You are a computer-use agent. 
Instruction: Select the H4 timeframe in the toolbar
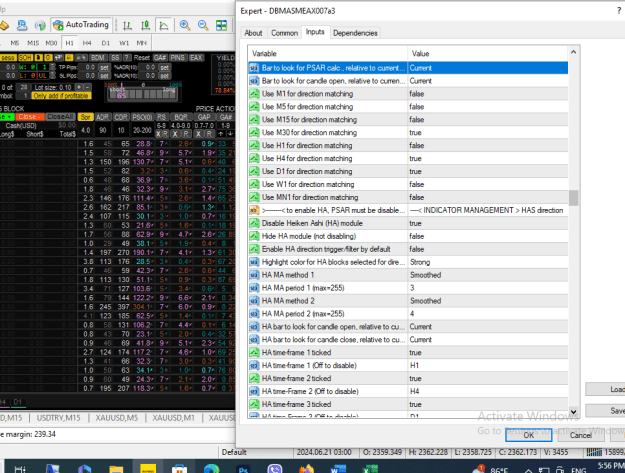pyautogui.click(x=87, y=43)
